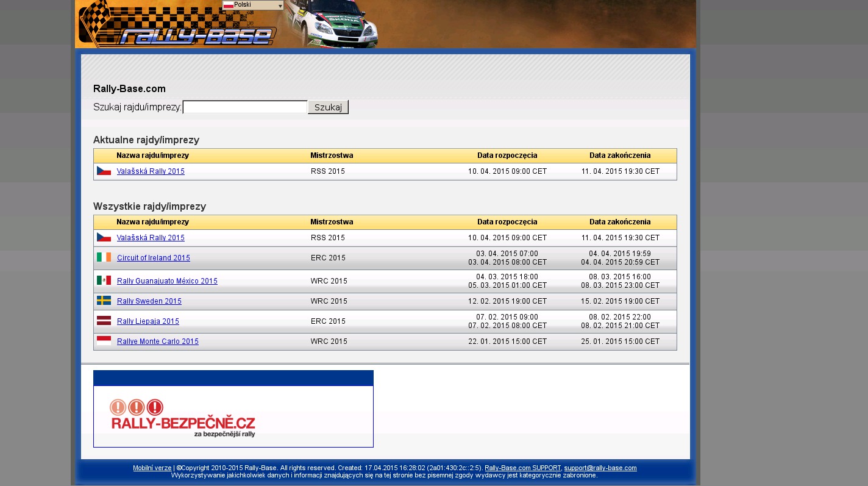Open the Mobilní verze footer link
This screenshot has width=868, height=486.
(x=152, y=468)
